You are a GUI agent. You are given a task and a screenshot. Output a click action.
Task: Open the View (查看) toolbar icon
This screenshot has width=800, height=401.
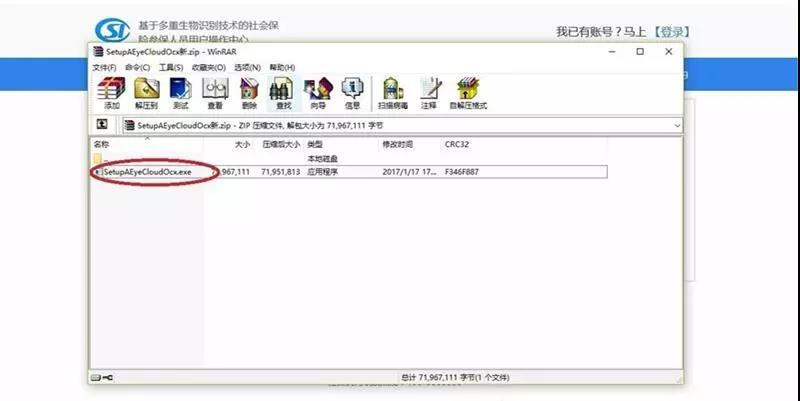pos(215,93)
